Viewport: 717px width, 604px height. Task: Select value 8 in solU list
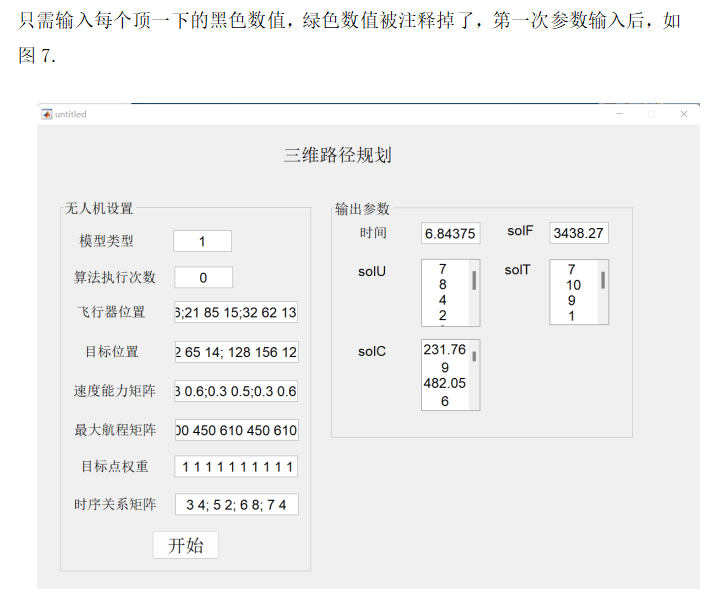point(443,284)
